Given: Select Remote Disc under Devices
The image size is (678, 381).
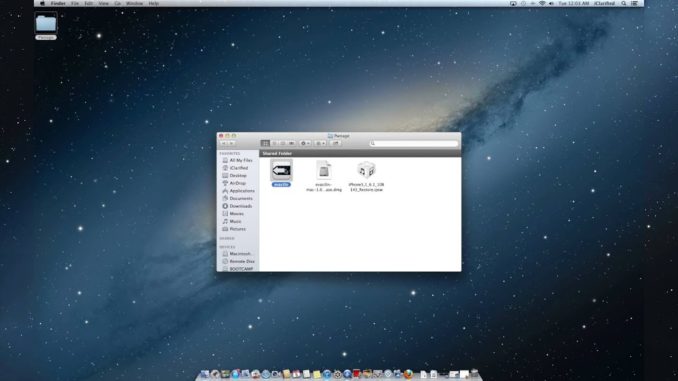Looking at the screenshot, I should pos(237,262).
